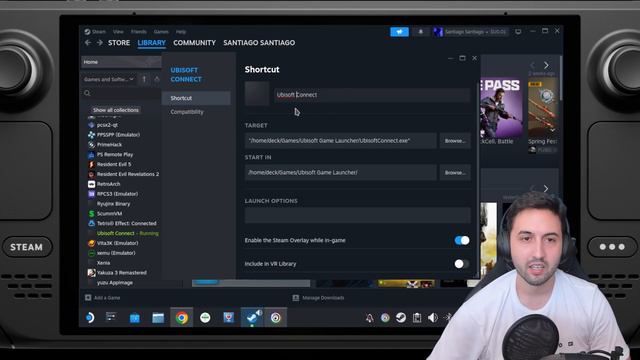Open the clipboard tray icon
Screen dimensions: 640x360
(x=417, y=318)
